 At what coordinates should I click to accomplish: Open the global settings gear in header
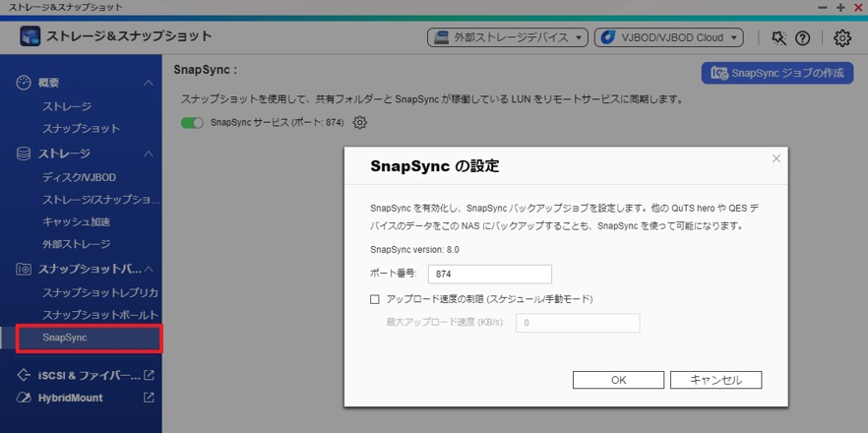pyautogui.click(x=842, y=37)
